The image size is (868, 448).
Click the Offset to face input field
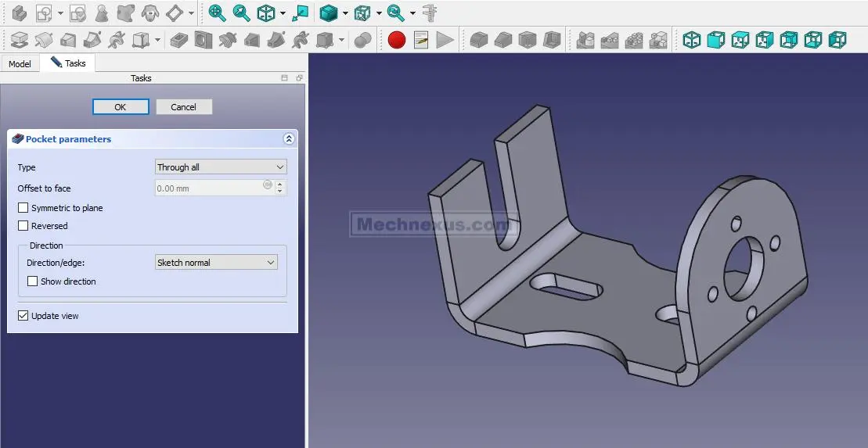pyautogui.click(x=208, y=188)
